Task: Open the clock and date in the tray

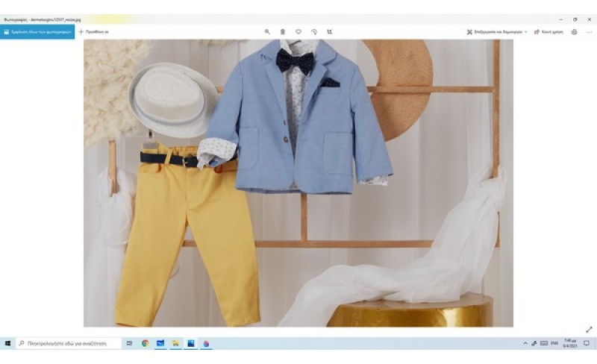Action: [570, 343]
